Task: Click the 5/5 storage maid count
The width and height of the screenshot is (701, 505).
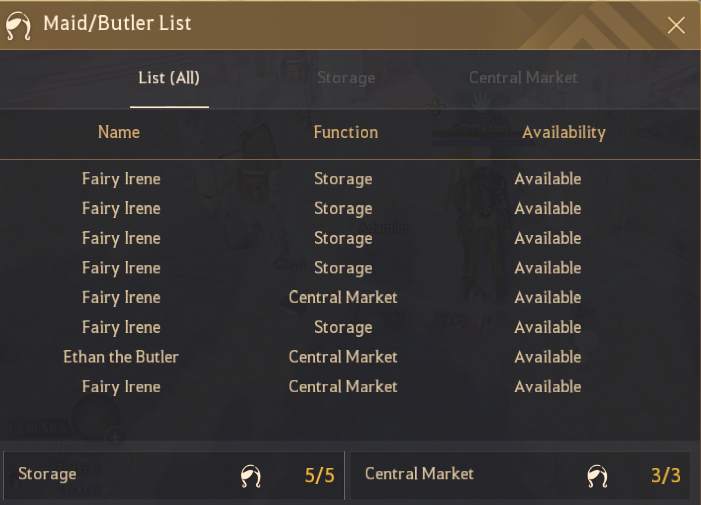Action: 319,476
